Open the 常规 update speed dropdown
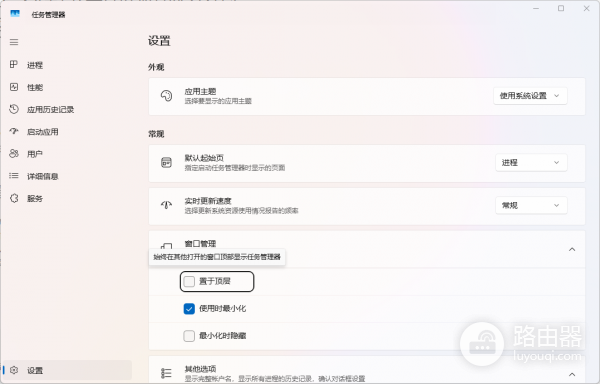 (x=531, y=205)
